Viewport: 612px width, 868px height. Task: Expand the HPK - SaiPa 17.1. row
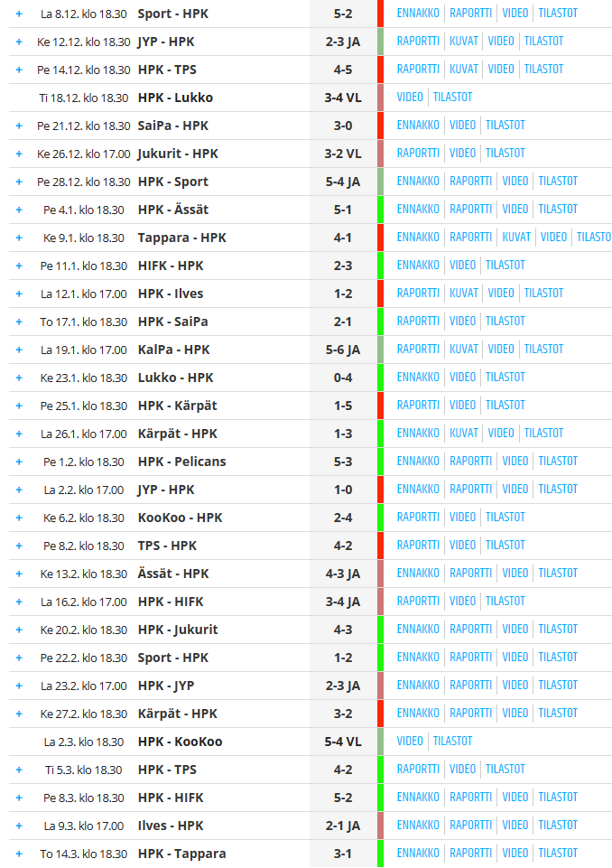(19, 322)
